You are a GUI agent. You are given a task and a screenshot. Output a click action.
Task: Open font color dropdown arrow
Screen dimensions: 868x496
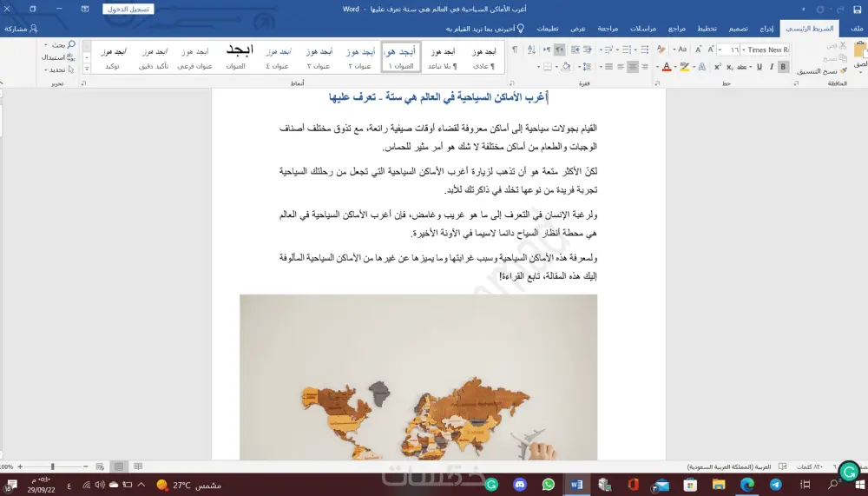(658, 67)
